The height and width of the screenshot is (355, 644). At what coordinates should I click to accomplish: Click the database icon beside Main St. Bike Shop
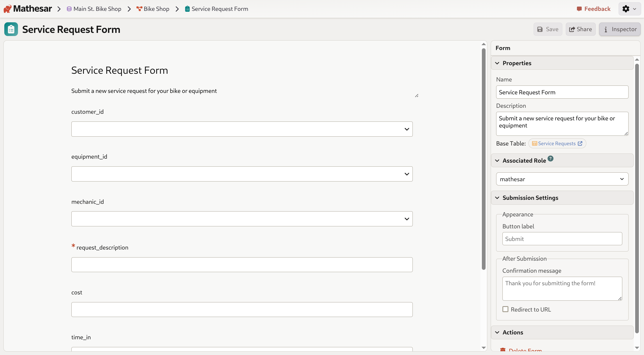(69, 9)
